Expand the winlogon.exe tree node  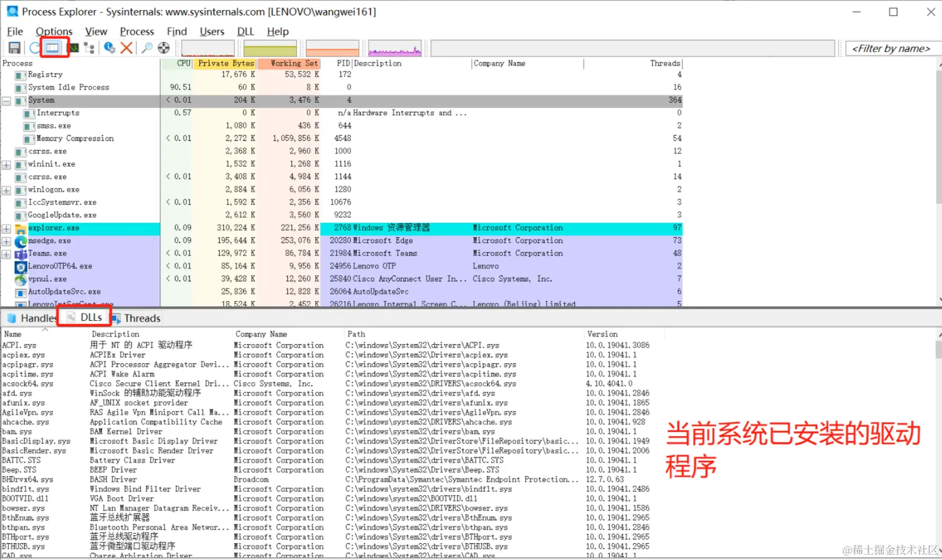(7, 191)
